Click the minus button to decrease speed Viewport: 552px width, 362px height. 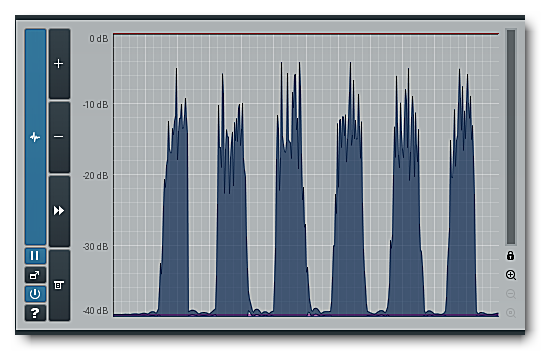(x=59, y=137)
